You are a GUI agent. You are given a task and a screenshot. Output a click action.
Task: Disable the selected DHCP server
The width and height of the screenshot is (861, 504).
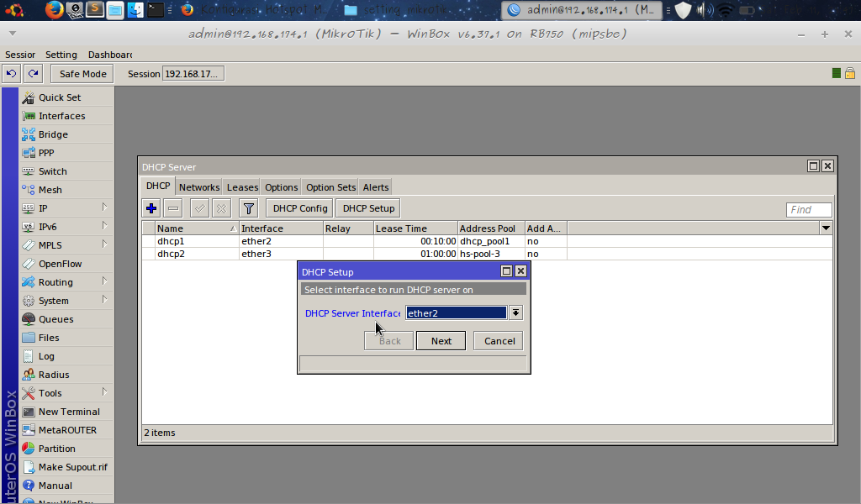tap(220, 207)
